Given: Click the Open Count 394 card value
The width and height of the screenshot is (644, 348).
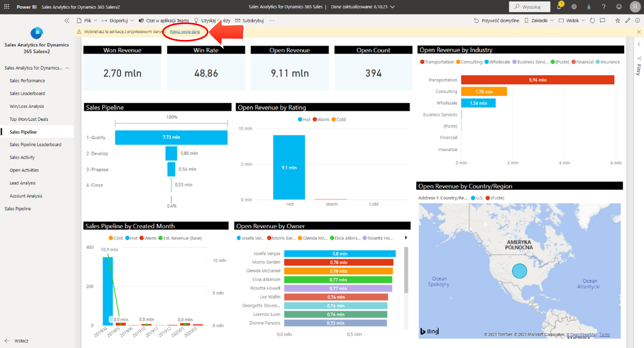Looking at the screenshot, I should 373,73.
